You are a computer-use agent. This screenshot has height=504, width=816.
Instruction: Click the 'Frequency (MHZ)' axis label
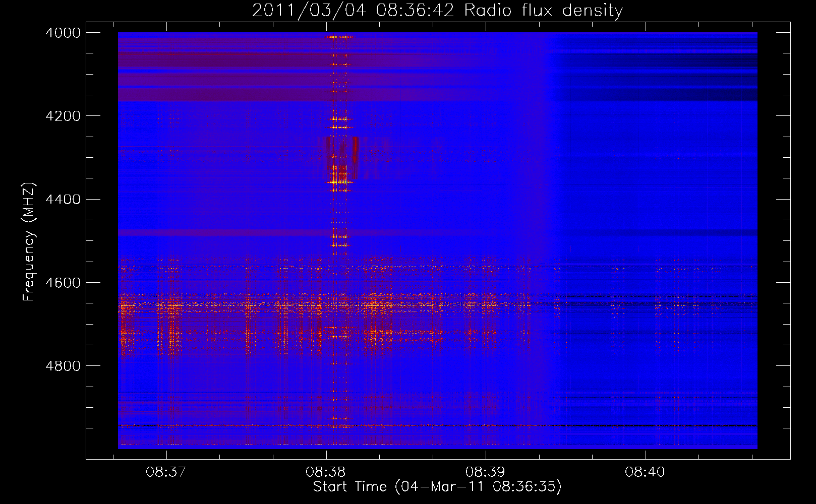point(29,242)
